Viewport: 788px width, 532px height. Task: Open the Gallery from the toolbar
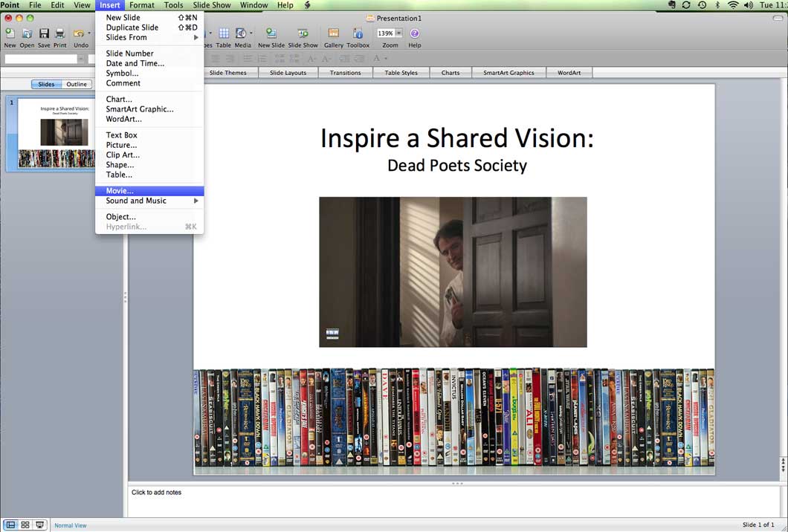[x=333, y=33]
